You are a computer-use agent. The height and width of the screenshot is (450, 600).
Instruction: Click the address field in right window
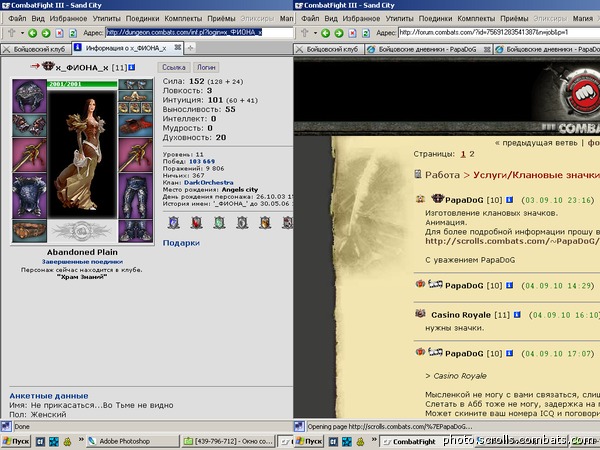tap(499, 33)
